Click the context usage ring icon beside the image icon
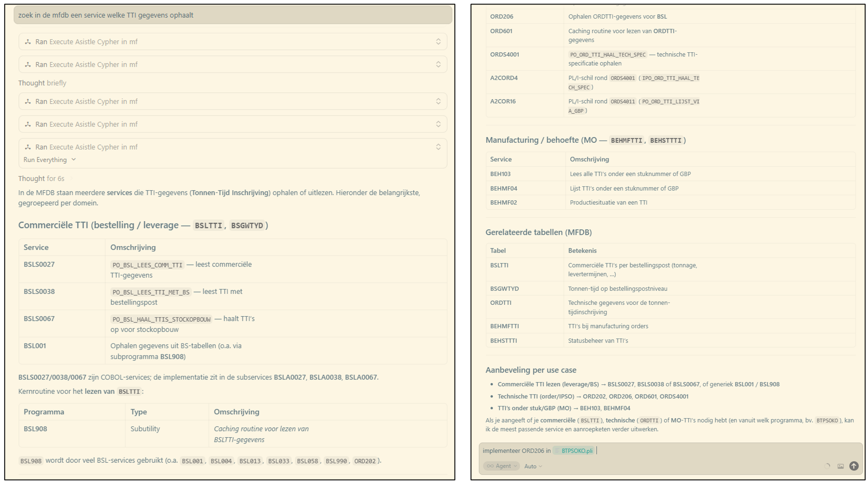The width and height of the screenshot is (868, 485). 827,466
